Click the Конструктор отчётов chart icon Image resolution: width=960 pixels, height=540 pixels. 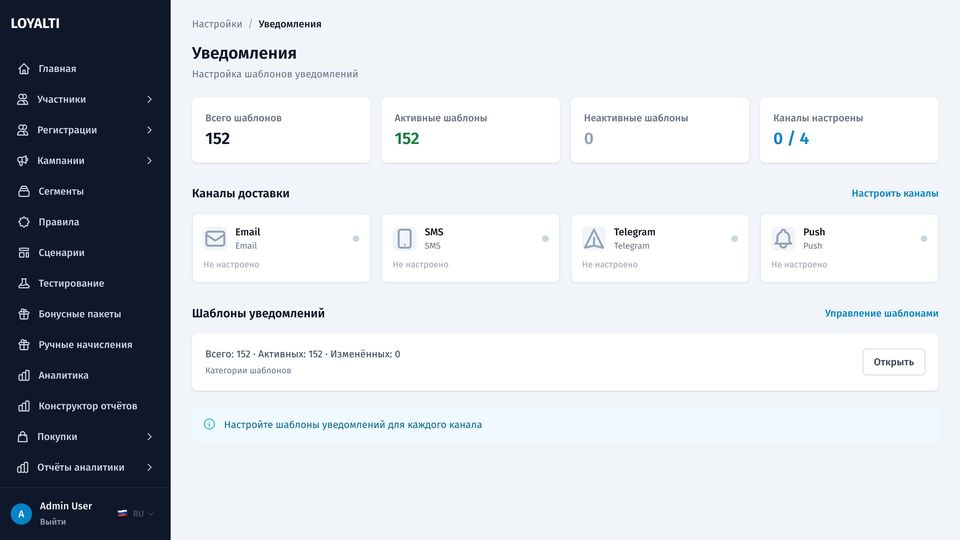click(x=24, y=405)
